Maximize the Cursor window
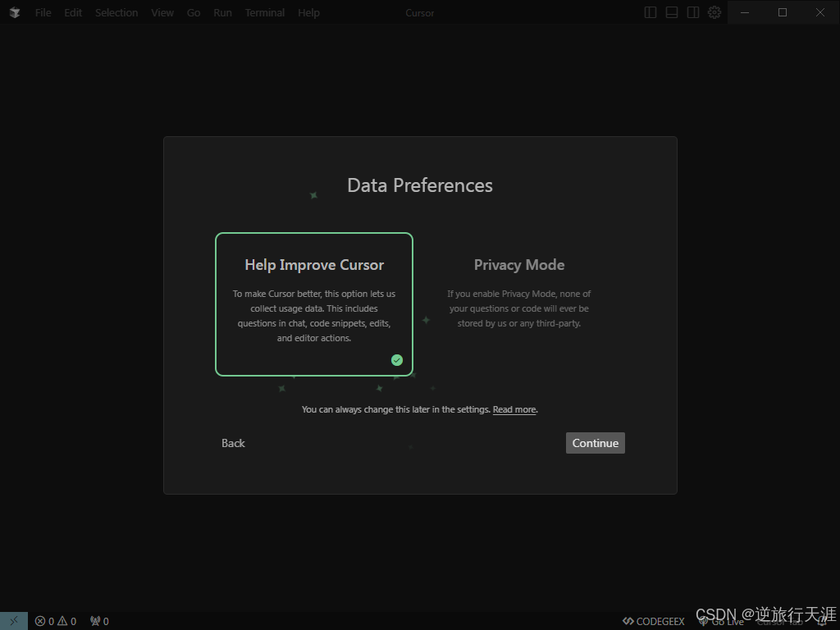The image size is (840, 630). pyautogui.click(x=782, y=12)
